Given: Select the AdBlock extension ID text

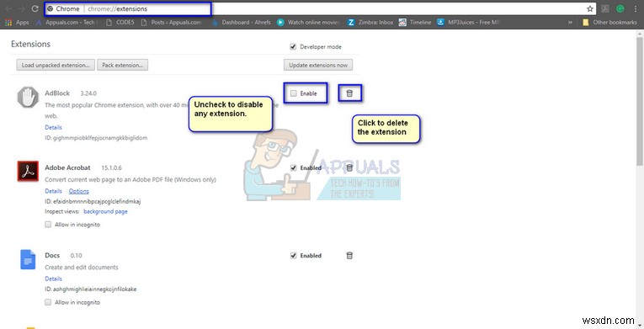Looking at the screenshot, I should coord(96,138).
